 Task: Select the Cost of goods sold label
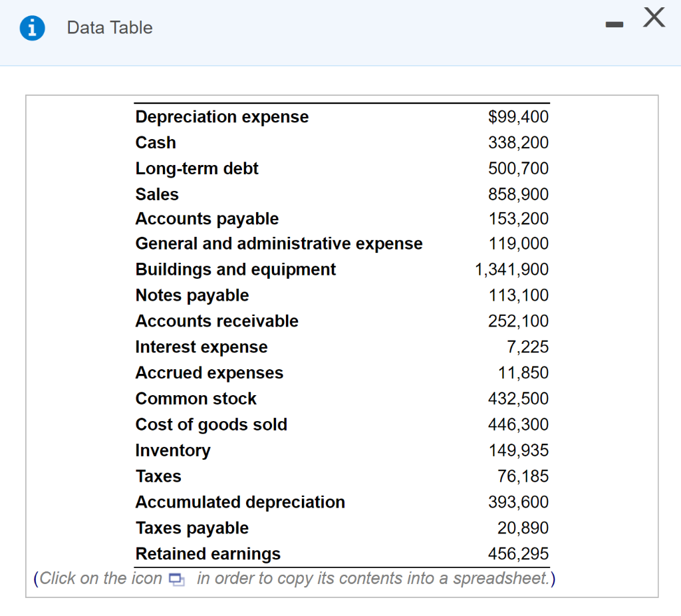211,424
